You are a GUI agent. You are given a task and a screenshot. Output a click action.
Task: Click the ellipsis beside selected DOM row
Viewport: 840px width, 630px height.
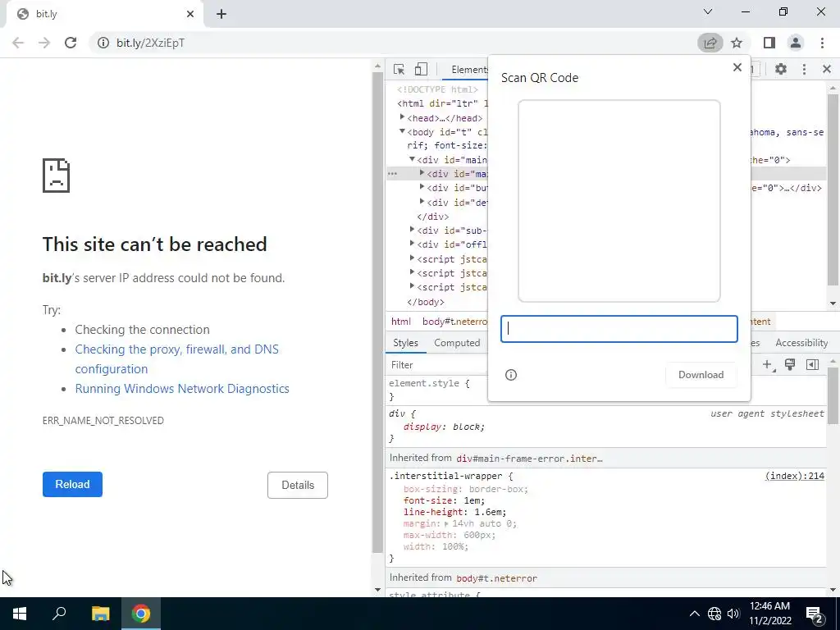point(393,174)
